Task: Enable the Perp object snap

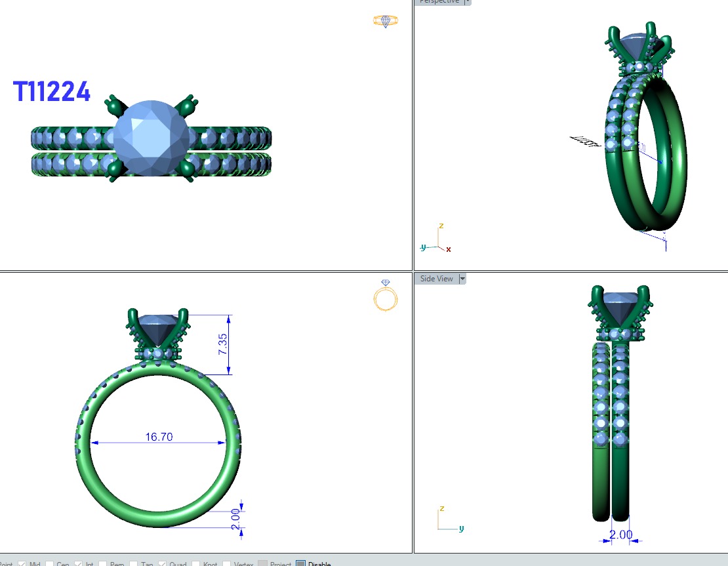Action: click(102, 563)
